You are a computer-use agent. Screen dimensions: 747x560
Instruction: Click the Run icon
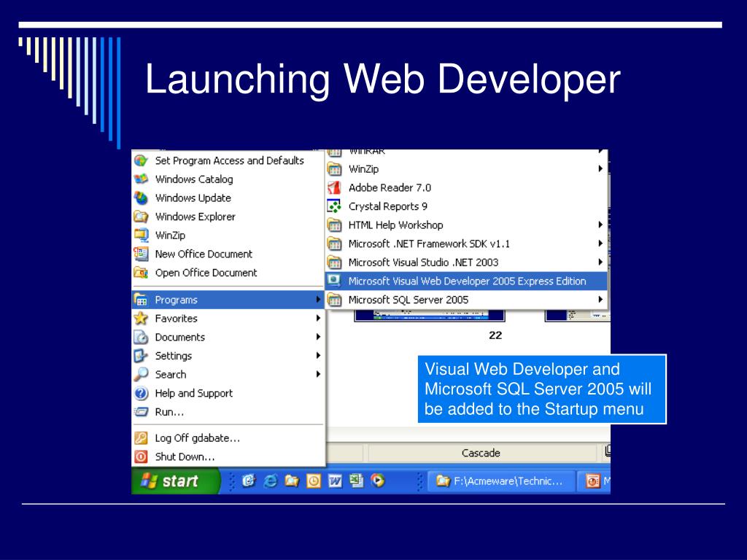(141, 412)
